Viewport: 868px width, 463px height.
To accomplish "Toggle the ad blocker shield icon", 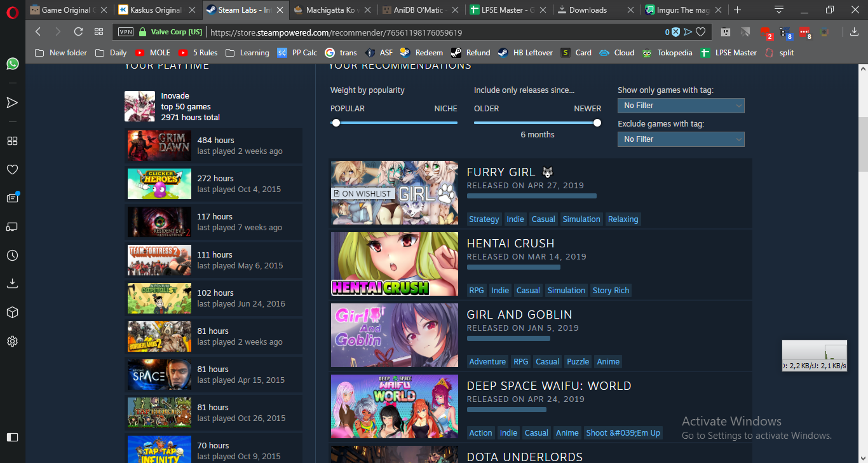I will [x=675, y=32].
